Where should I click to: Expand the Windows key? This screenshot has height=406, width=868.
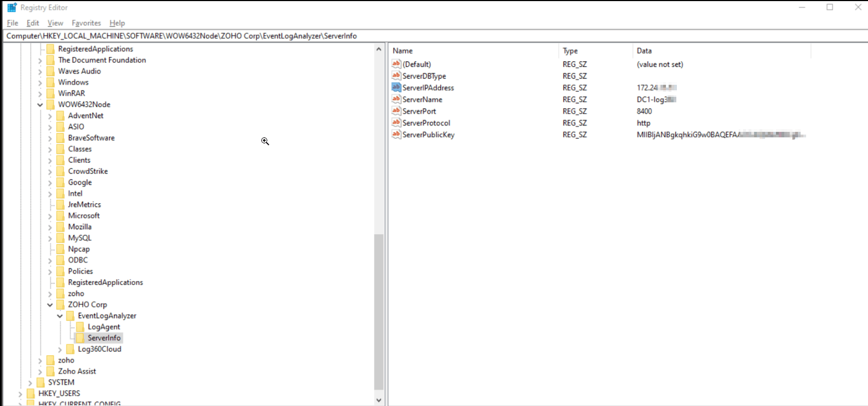(40, 83)
